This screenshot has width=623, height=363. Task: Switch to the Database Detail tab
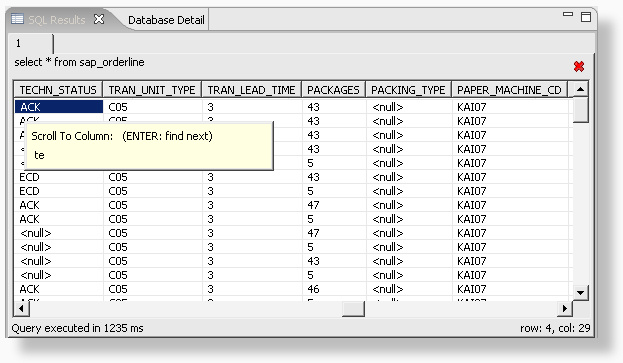[x=166, y=20]
